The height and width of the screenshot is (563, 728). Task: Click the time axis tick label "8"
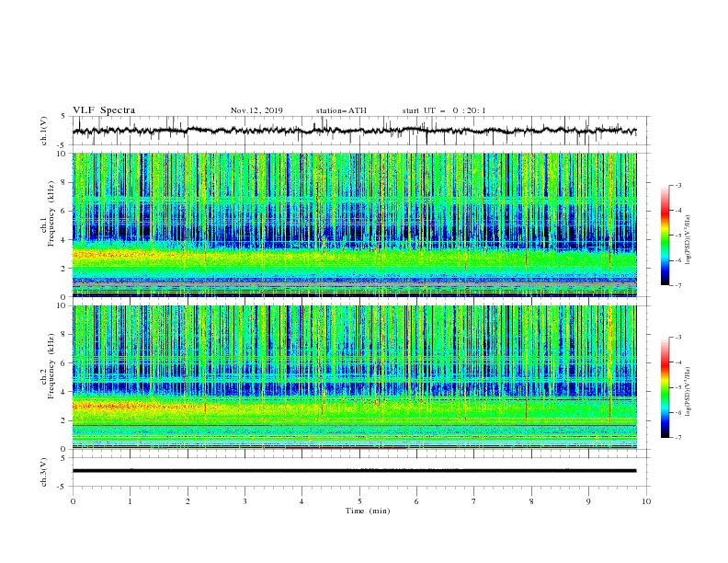[x=531, y=501]
